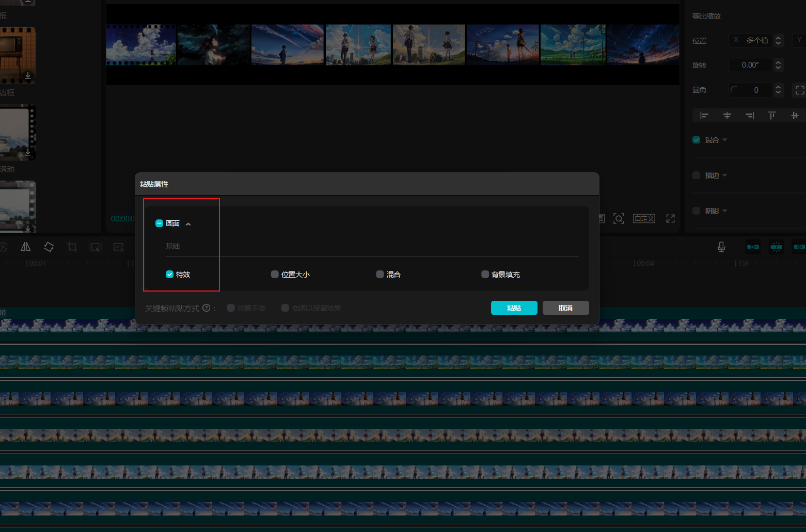Screen dimensions: 806x532
Task: Check the 混合 checkbox in the paste dialog
Action: [380, 275]
